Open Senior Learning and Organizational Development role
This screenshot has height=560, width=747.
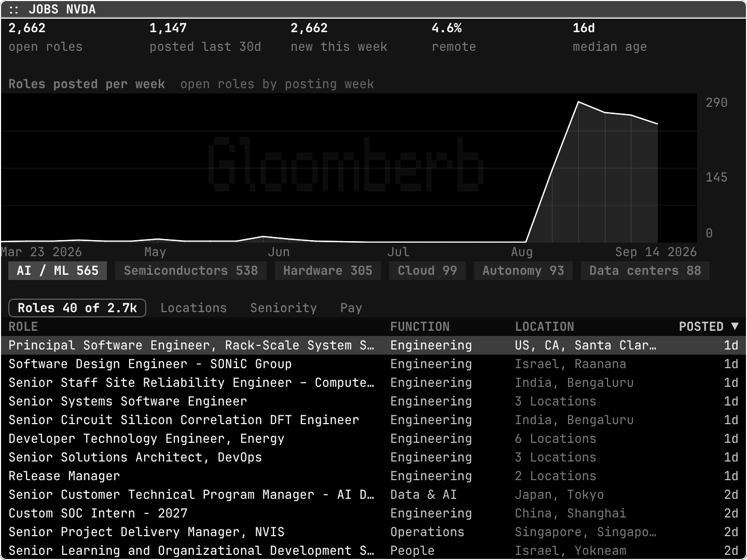pyautogui.click(x=374, y=550)
